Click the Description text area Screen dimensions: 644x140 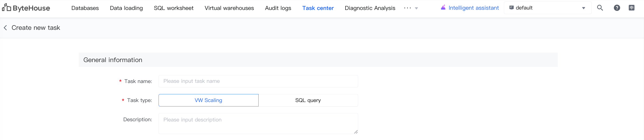[x=258, y=123]
